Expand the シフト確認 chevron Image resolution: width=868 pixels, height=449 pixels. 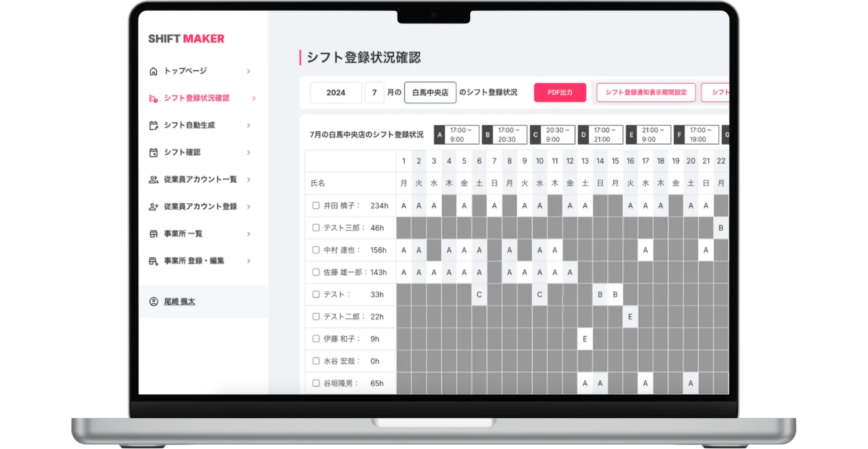tap(249, 152)
